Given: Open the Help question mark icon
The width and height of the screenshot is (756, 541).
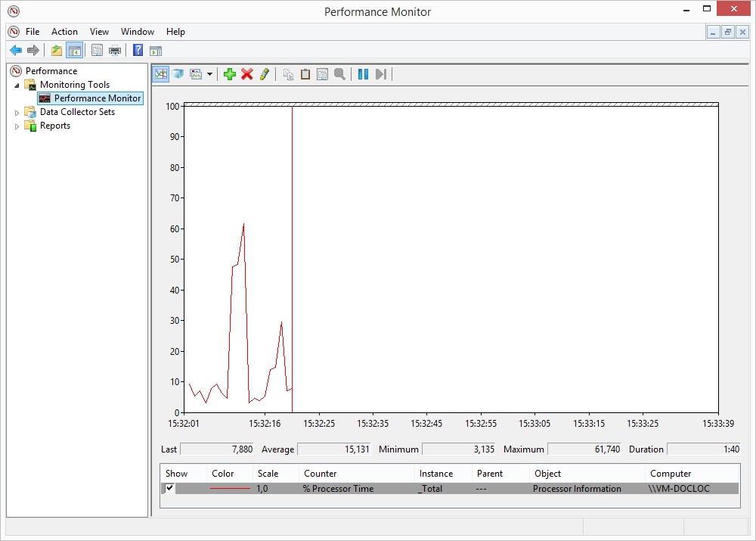Looking at the screenshot, I should (138, 50).
